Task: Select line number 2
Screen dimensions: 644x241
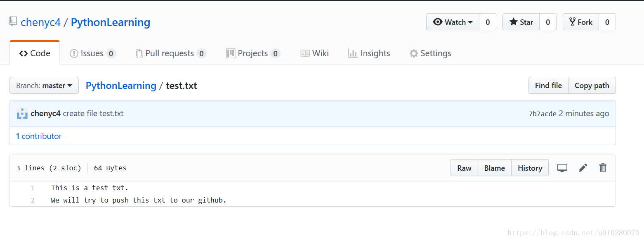Action: coord(32,200)
